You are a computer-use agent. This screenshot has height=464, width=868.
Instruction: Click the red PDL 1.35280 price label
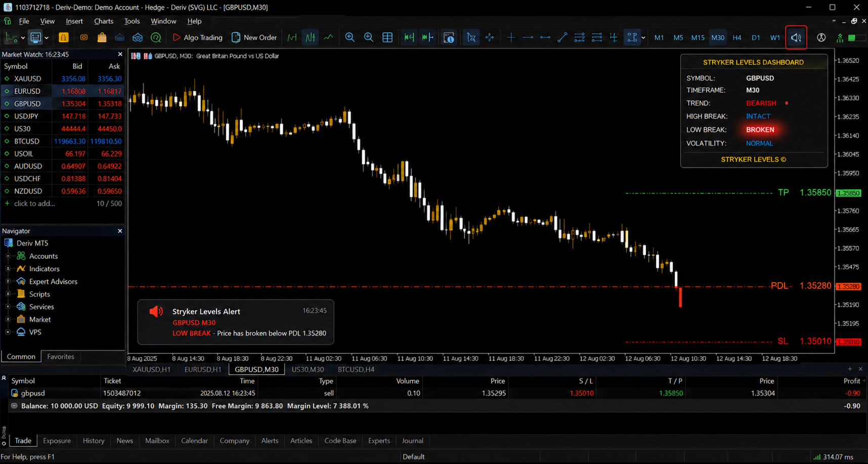(801, 286)
